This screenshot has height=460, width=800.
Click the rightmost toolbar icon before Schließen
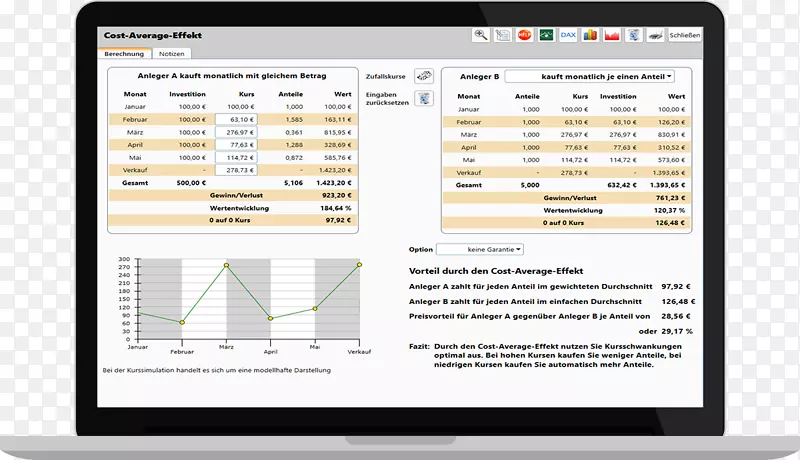click(654, 35)
